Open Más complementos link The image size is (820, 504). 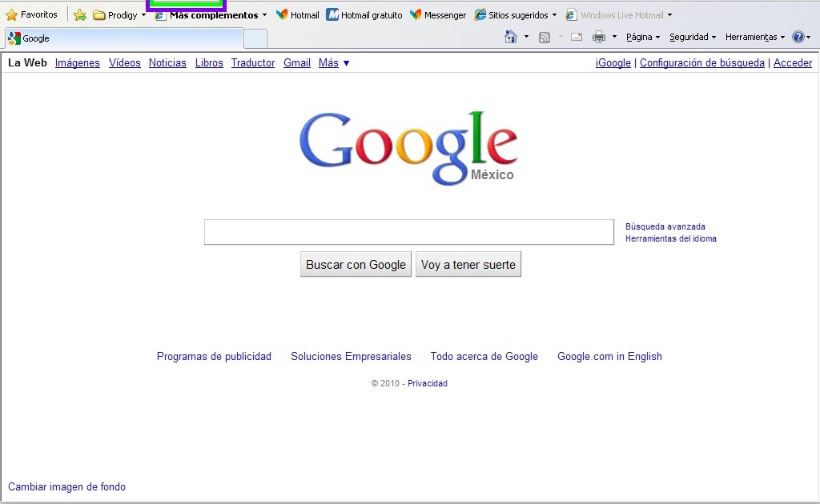coord(207,15)
